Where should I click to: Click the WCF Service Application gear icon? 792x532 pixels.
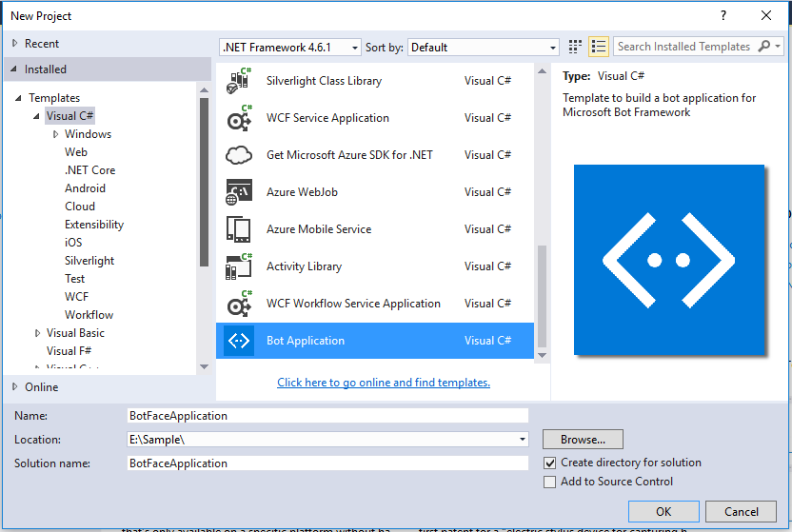pos(238,118)
